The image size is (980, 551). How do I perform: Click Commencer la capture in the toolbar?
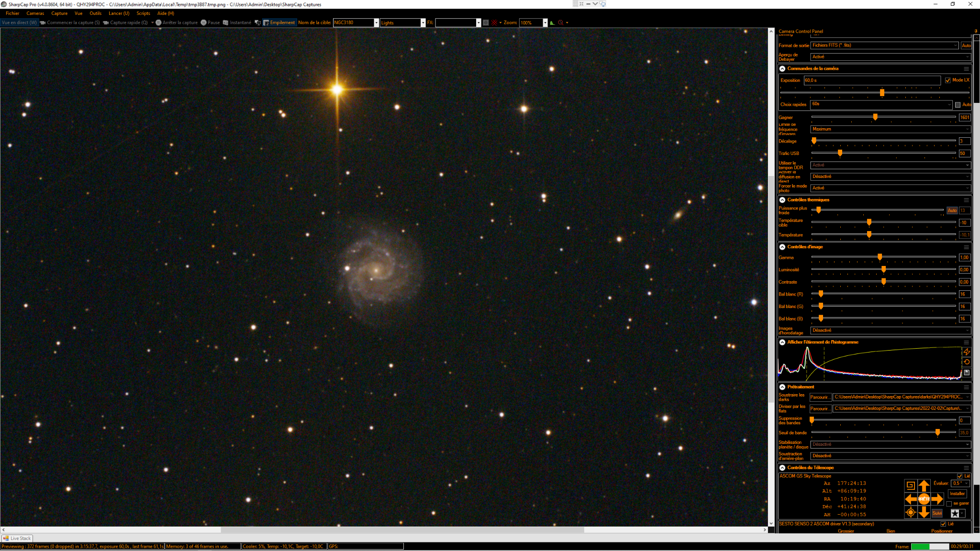coord(70,22)
